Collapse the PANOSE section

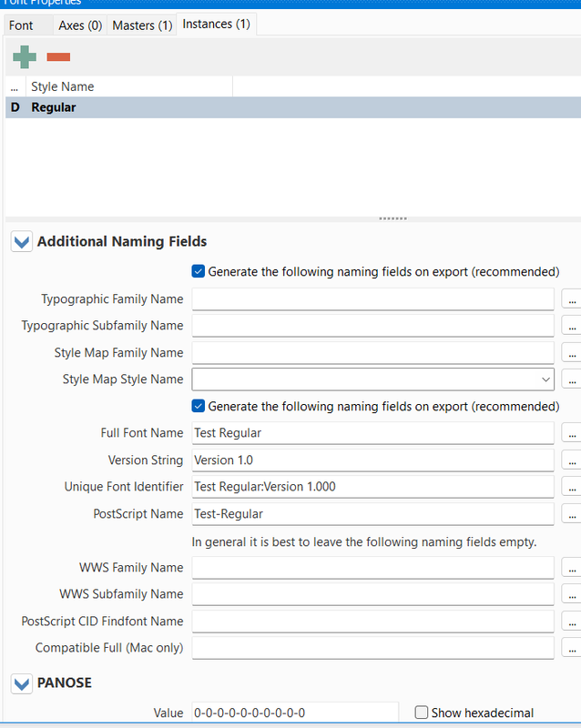coord(22,682)
